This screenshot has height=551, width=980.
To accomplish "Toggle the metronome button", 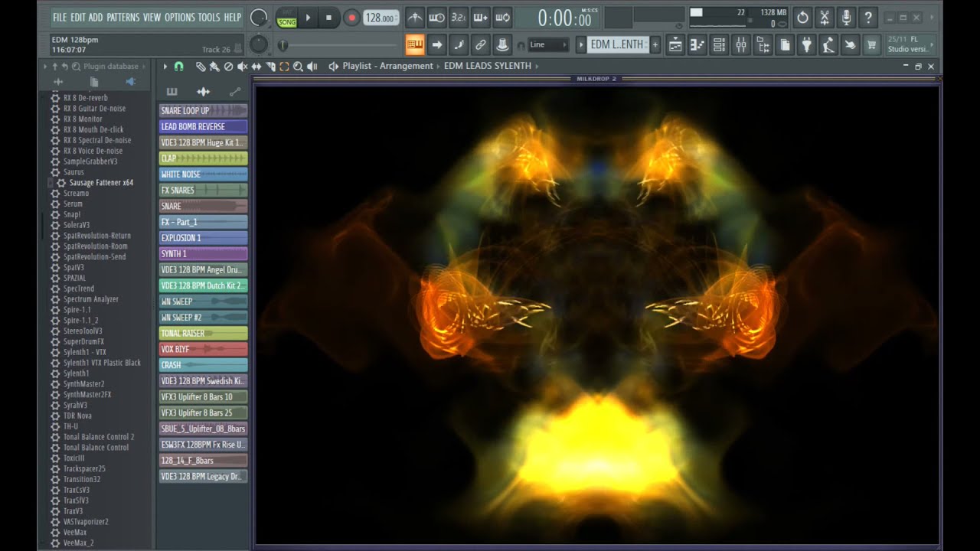I will [414, 17].
